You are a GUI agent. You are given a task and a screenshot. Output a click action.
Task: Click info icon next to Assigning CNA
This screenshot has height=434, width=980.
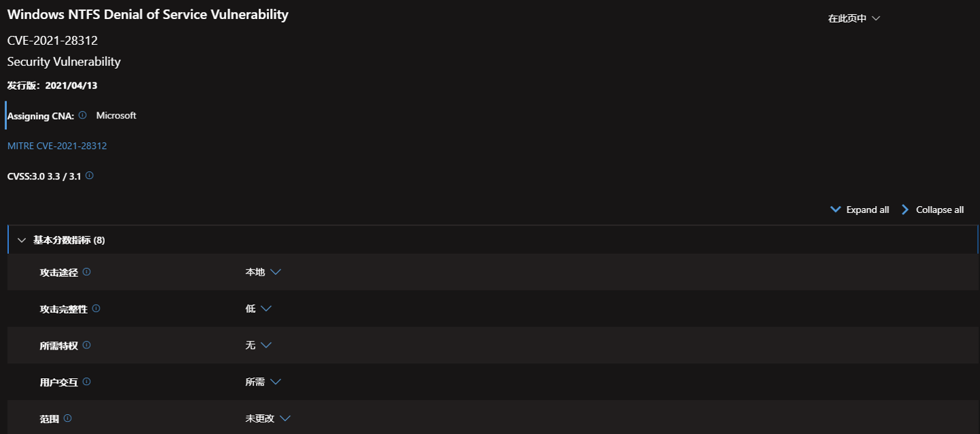click(82, 116)
